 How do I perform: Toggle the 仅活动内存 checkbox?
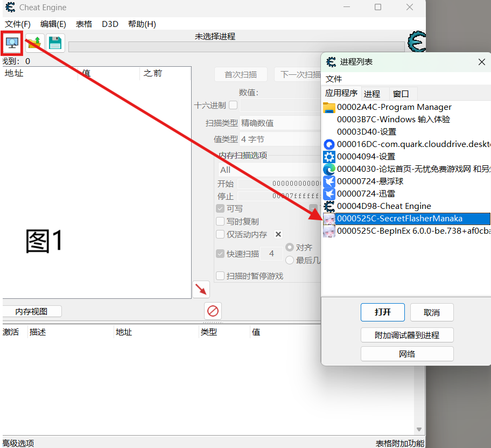tap(220, 234)
